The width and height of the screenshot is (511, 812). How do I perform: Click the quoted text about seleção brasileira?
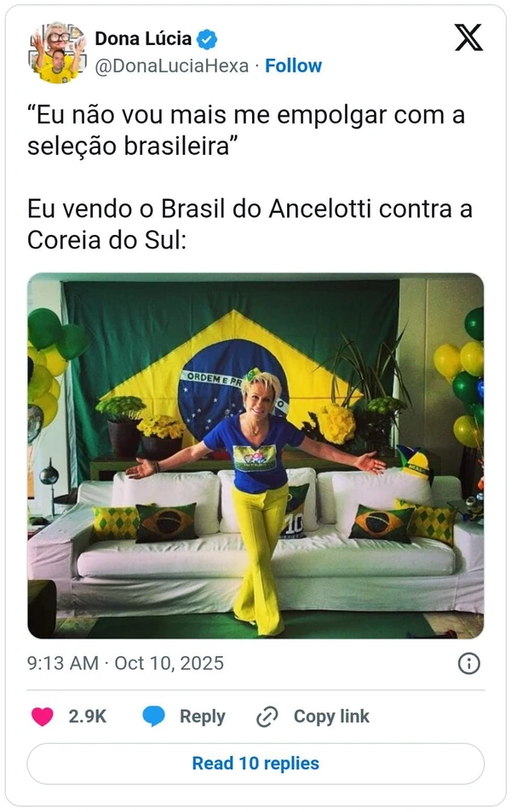click(245, 130)
